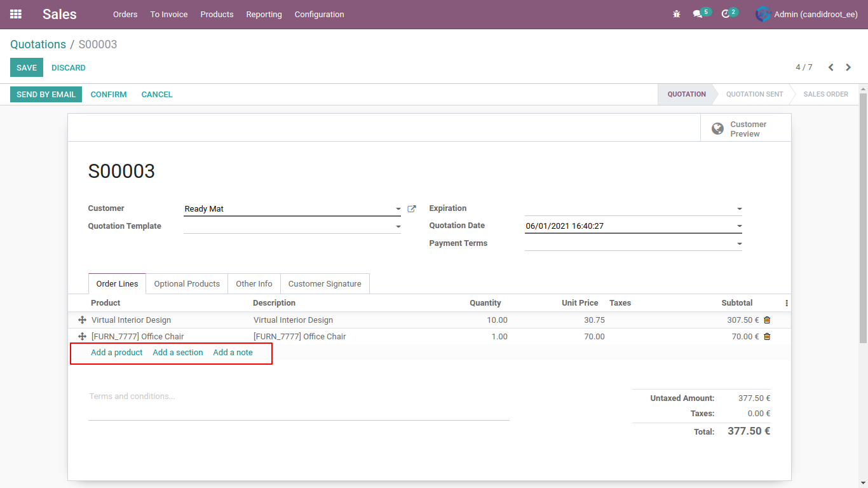
Task: Open the activities clock icon
Action: coord(726,14)
